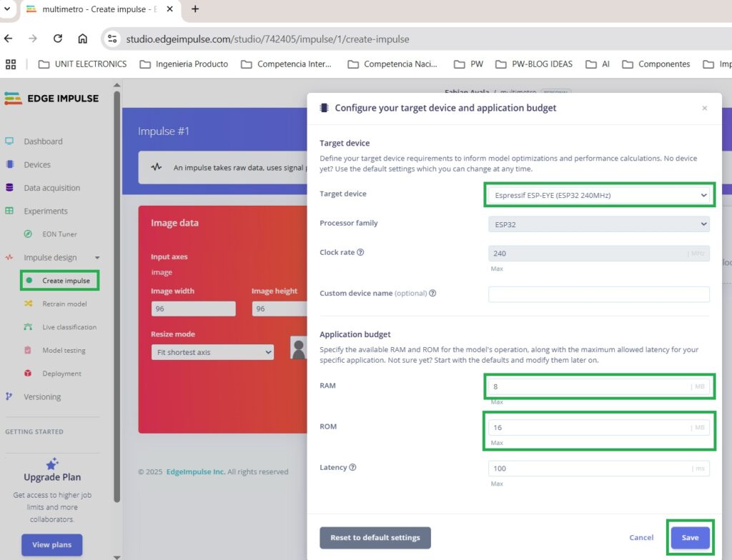
Task: Click the Cancel link in dialog
Action: [x=641, y=538]
